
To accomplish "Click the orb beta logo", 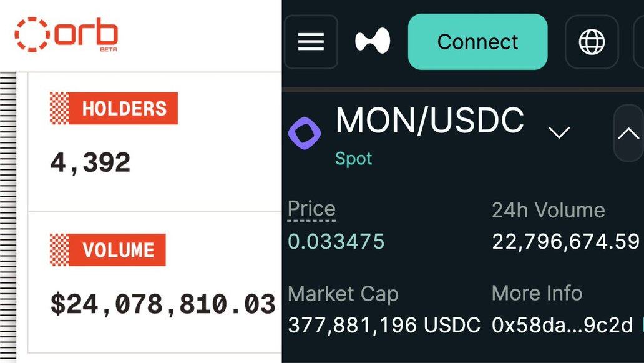I will 66,34.
